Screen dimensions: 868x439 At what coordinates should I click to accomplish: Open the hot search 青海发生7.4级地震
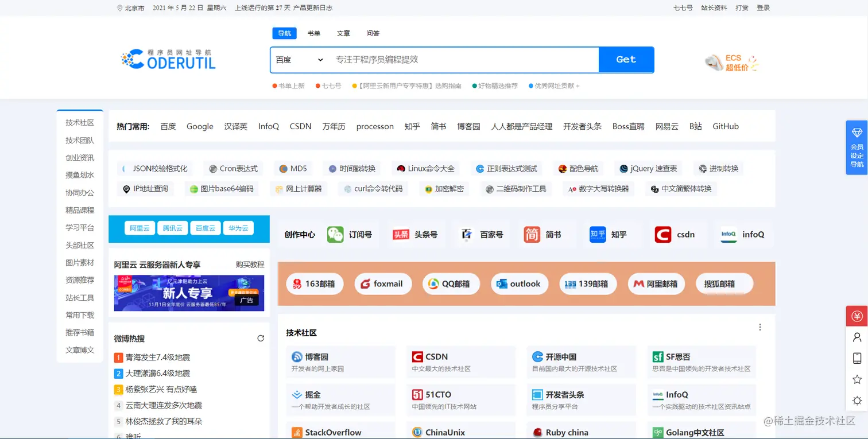158,358
